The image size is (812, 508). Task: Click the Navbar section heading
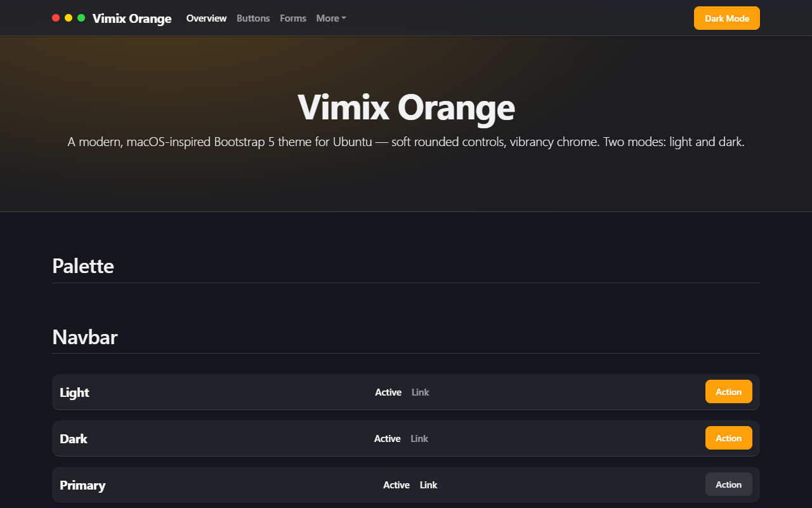pos(85,337)
